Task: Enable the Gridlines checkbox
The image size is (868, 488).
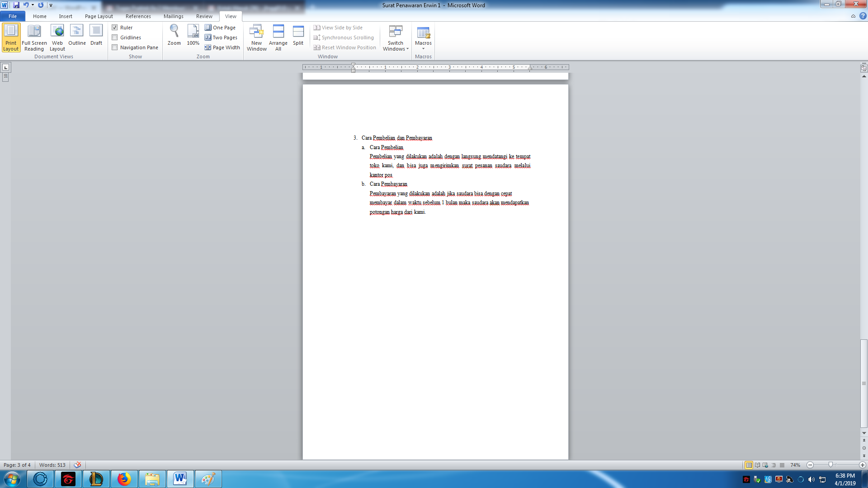Action: (115, 38)
